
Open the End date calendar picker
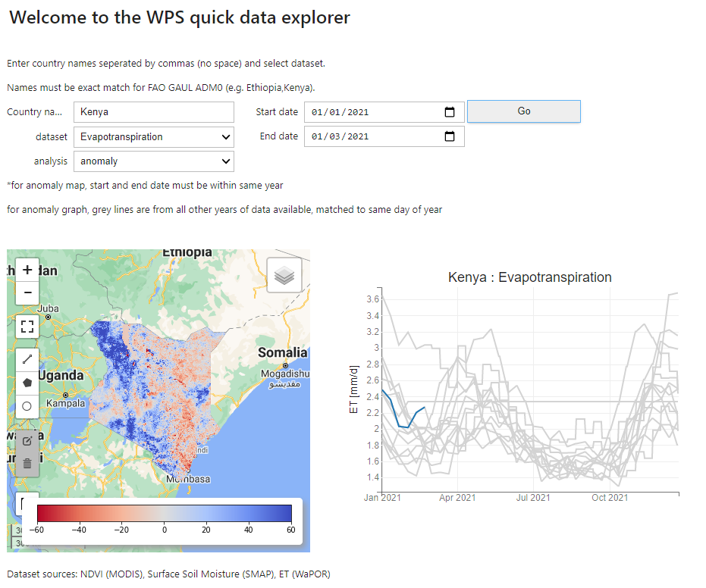[x=450, y=136]
